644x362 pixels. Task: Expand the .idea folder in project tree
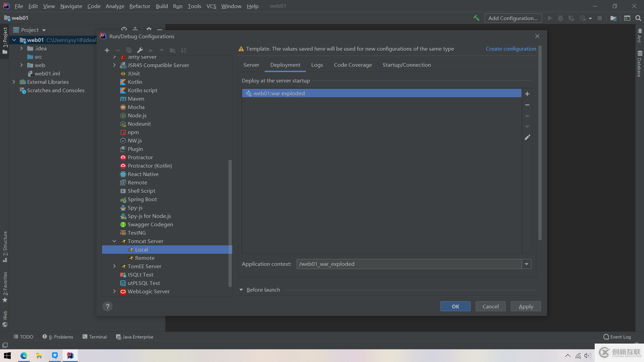click(x=21, y=49)
